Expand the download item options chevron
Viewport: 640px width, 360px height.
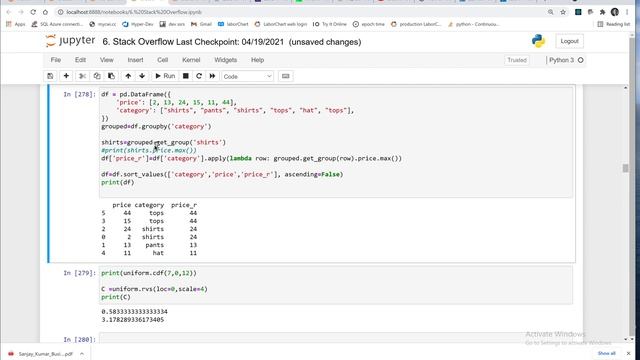(82, 354)
